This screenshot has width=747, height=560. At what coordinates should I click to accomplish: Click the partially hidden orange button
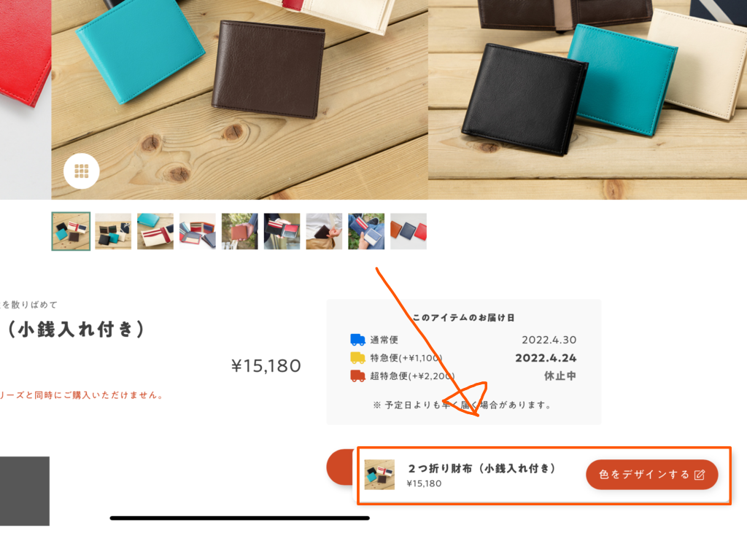click(342, 467)
